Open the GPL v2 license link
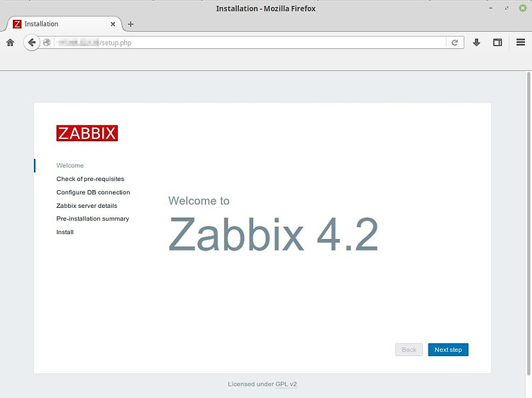The height and width of the screenshot is (398, 532). pyautogui.click(x=286, y=384)
